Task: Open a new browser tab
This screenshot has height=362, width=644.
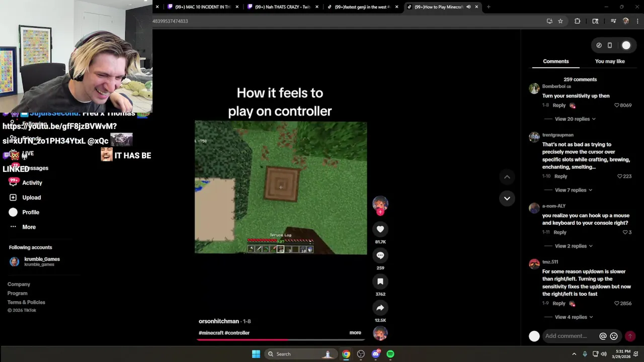Action: (488, 7)
